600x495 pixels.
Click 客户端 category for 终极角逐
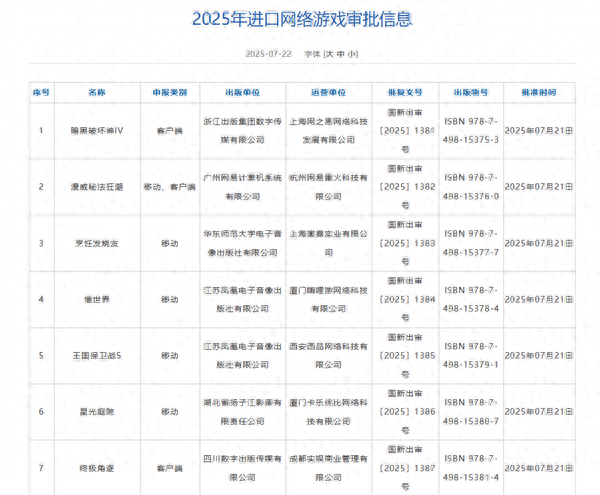[x=170, y=468]
